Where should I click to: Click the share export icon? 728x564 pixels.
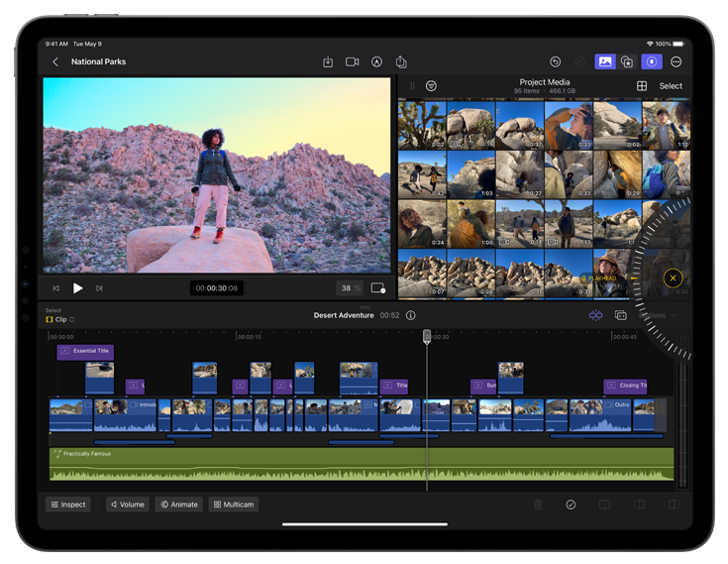pos(401,61)
